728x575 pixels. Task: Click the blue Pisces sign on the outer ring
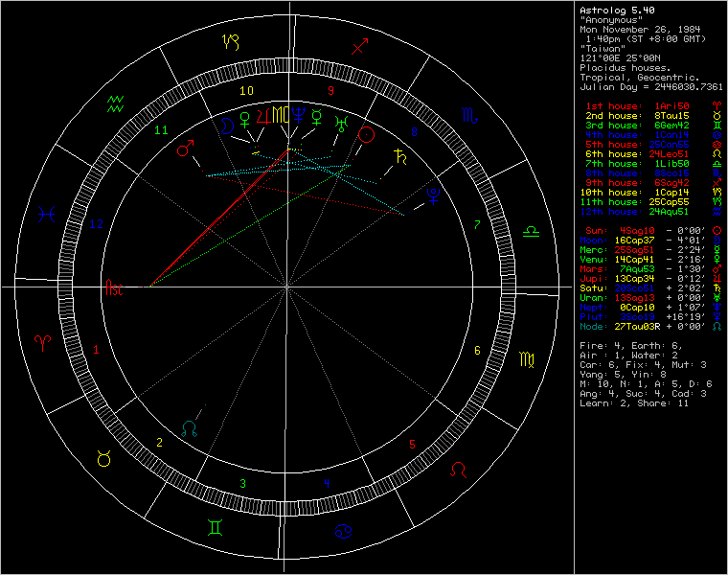click(44, 214)
